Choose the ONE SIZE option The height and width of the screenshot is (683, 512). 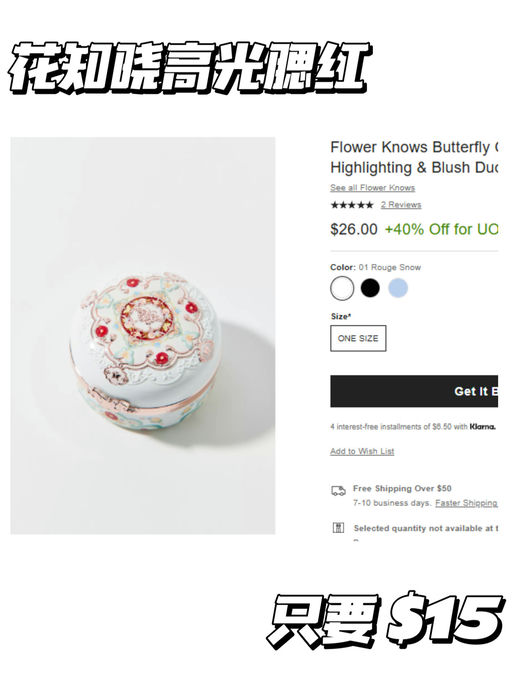[358, 338]
